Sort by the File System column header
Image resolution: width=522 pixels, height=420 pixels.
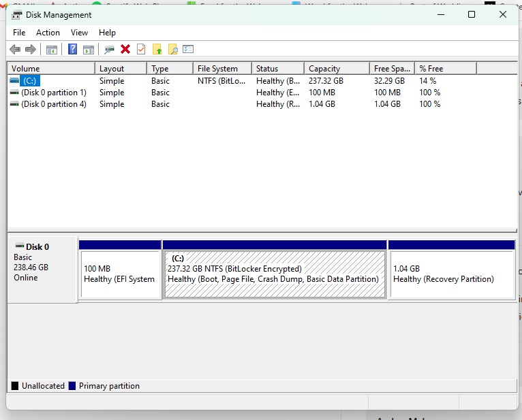pos(222,69)
